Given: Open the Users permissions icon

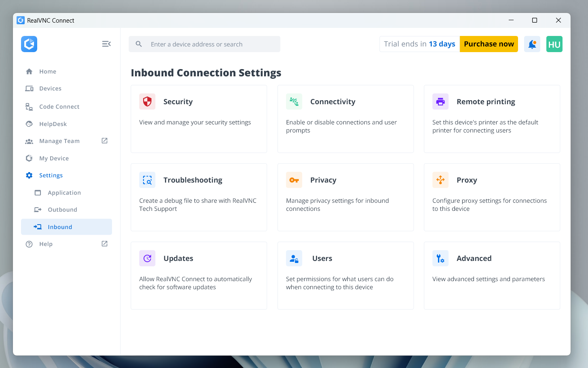Looking at the screenshot, I should (x=294, y=258).
